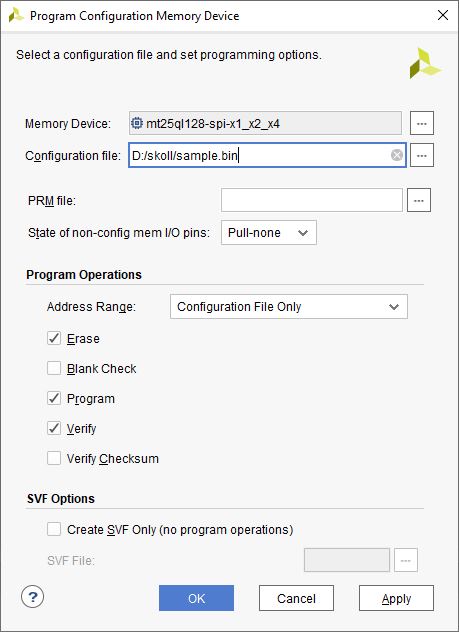Screen dimensions: 459x632
Task: Click the Vivado logo in the title bar
Action: [x=16, y=16]
